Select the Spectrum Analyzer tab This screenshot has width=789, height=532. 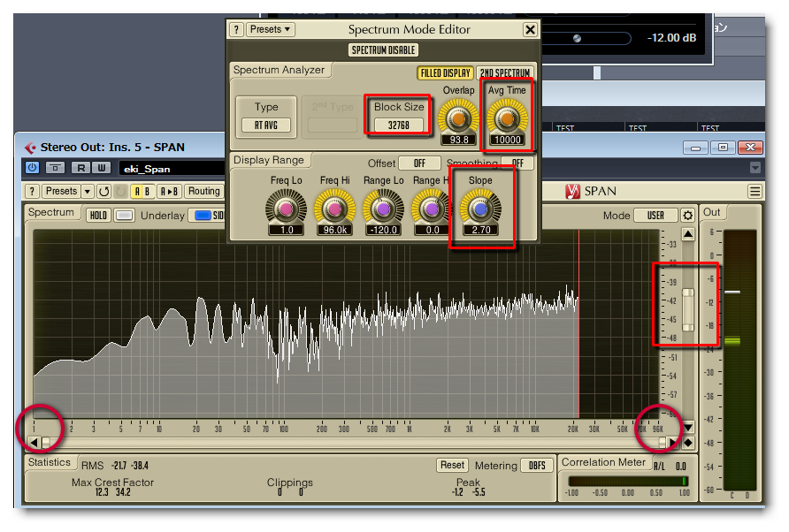coord(279,70)
